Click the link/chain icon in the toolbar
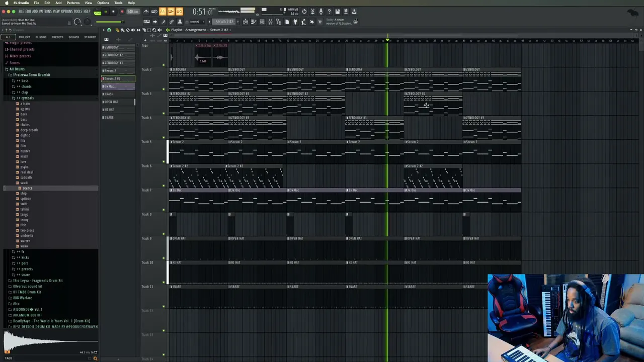 point(172,22)
